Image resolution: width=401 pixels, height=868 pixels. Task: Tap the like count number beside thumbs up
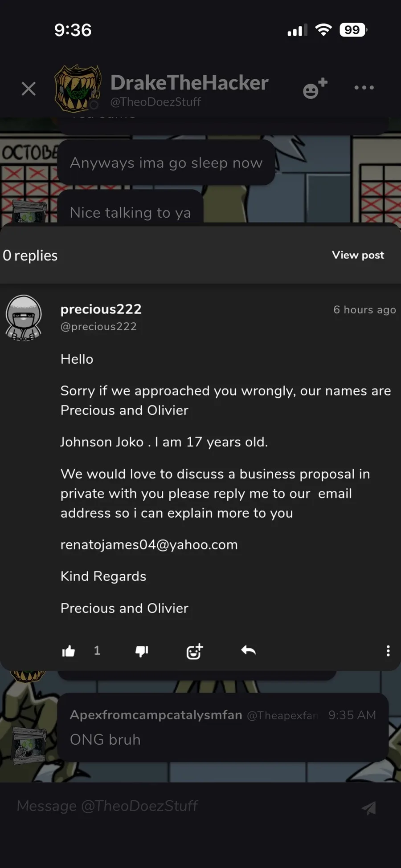(97, 651)
